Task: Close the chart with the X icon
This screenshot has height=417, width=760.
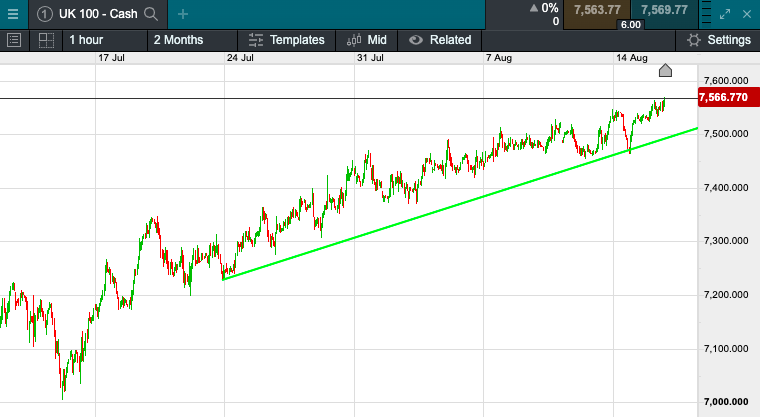Action: (748, 14)
